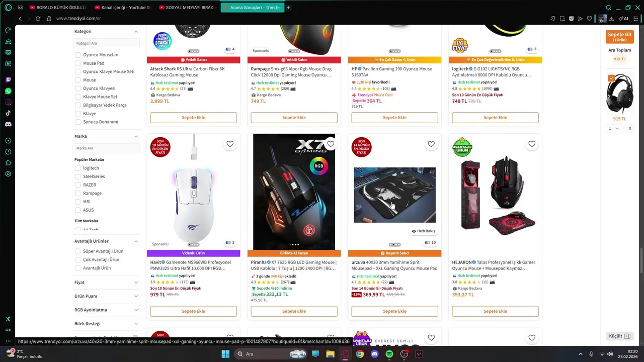Image resolution: width=644 pixels, height=362 pixels.
Task: Focus the Marka Ara search field
Action: [106, 148]
